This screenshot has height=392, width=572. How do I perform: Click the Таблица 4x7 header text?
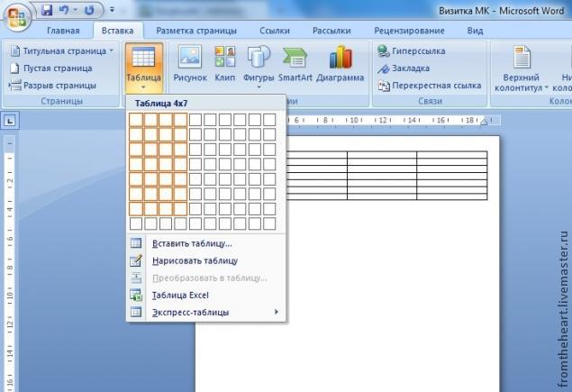161,104
